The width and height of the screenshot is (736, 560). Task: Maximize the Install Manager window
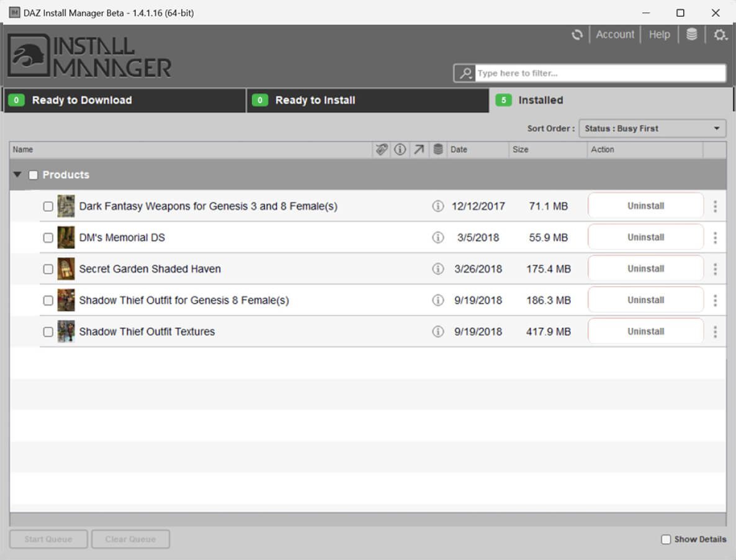coord(680,12)
